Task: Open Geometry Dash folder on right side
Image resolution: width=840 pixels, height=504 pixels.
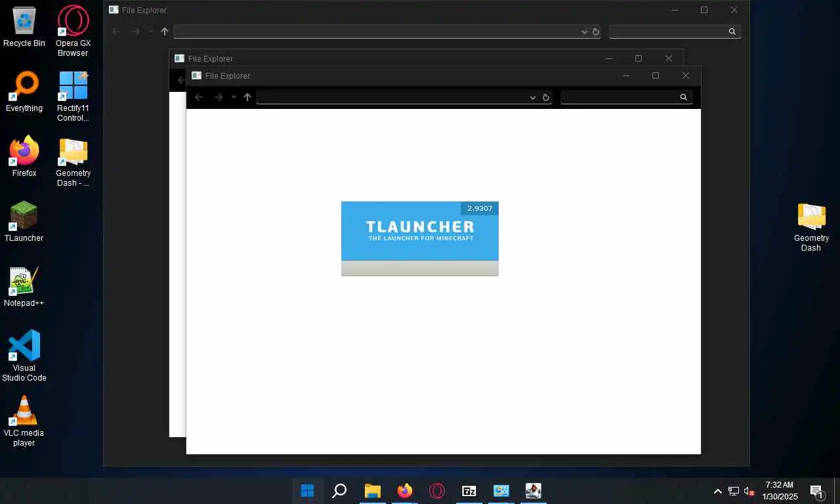Action: pyautogui.click(x=811, y=227)
